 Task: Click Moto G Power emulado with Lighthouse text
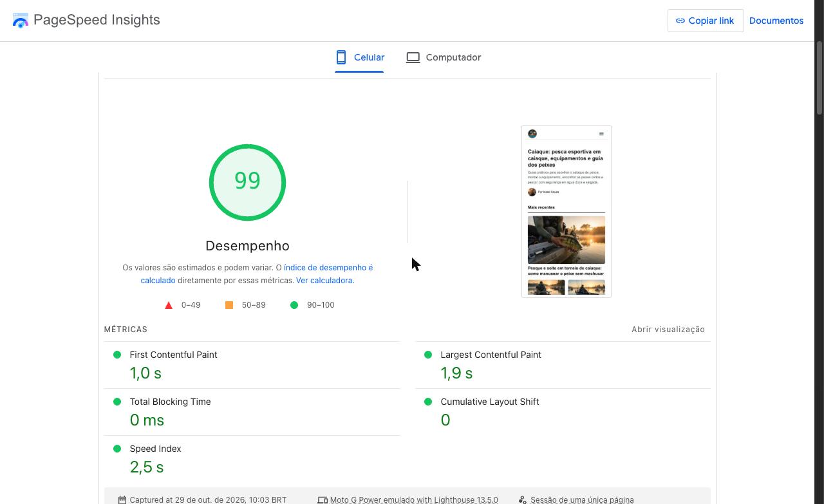coord(414,499)
